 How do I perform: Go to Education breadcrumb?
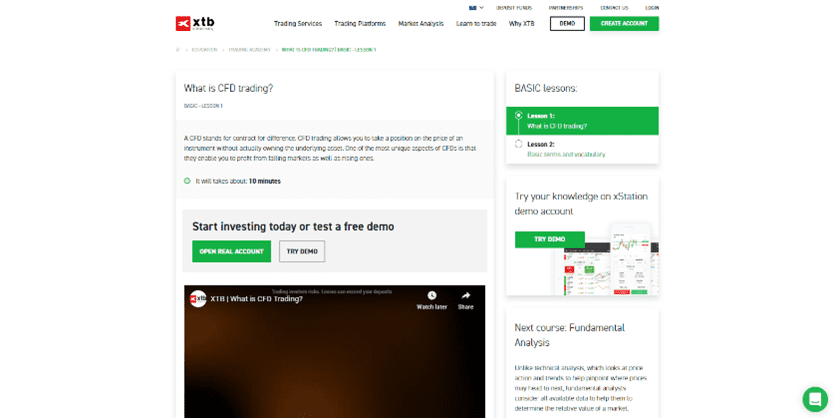coord(204,50)
